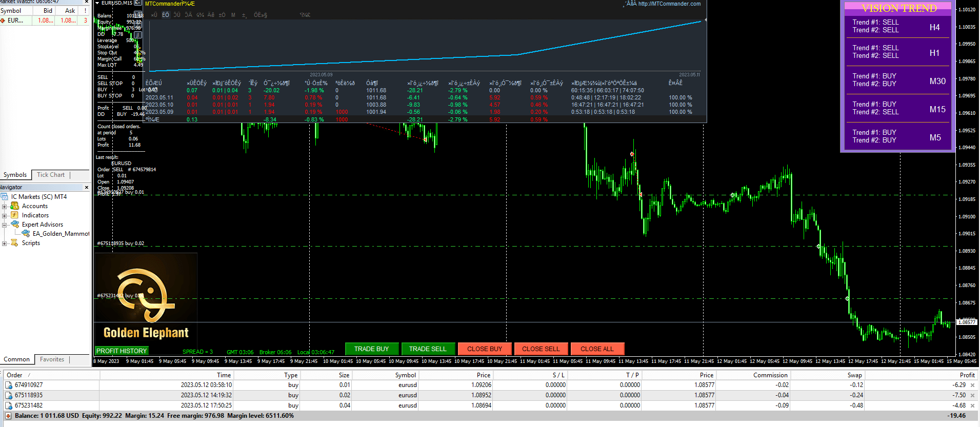Image resolution: width=980 pixels, height=427 pixels.
Task: Click the Indicators icon in Navigator
Action: click(15, 215)
